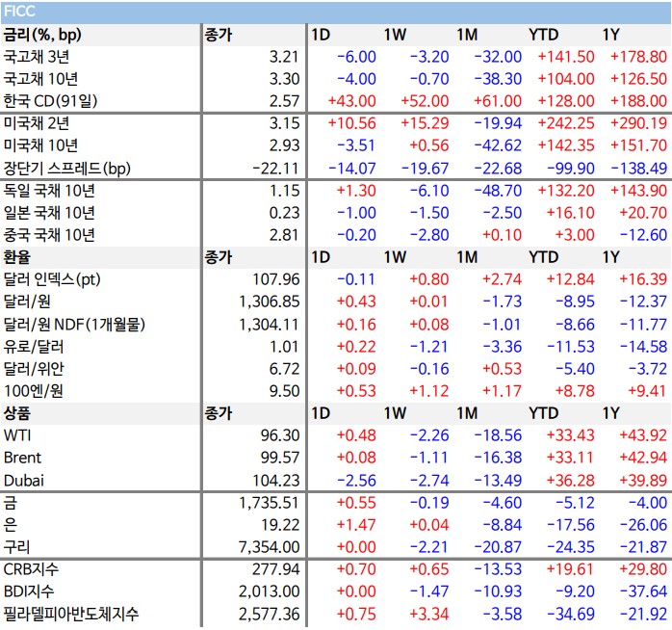Select the 국고채 3년 row label

(x=37, y=57)
